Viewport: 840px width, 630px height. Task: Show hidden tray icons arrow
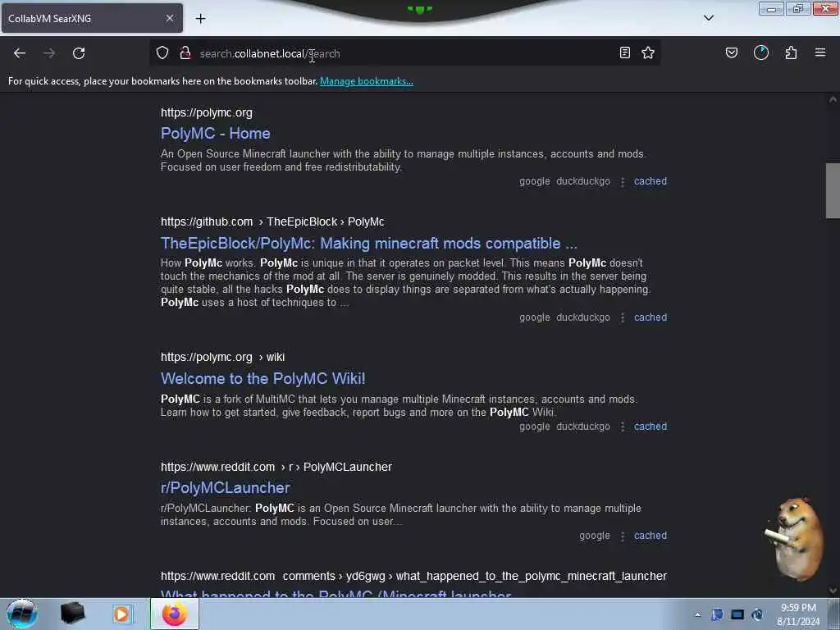(697, 614)
